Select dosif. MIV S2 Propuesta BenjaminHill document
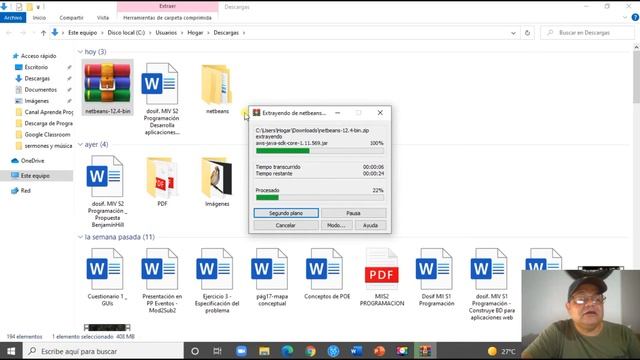Image resolution: width=640 pixels, height=360 pixels. [x=107, y=191]
